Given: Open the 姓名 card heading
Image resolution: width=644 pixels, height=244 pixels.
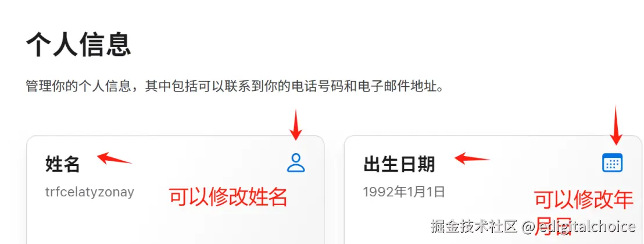Looking at the screenshot, I should [x=62, y=165].
